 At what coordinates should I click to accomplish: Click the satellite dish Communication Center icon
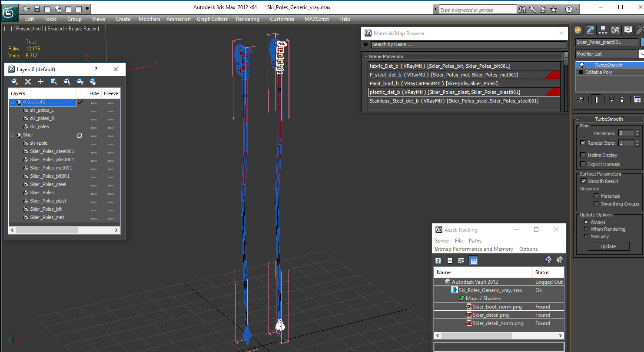pos(543,9)
